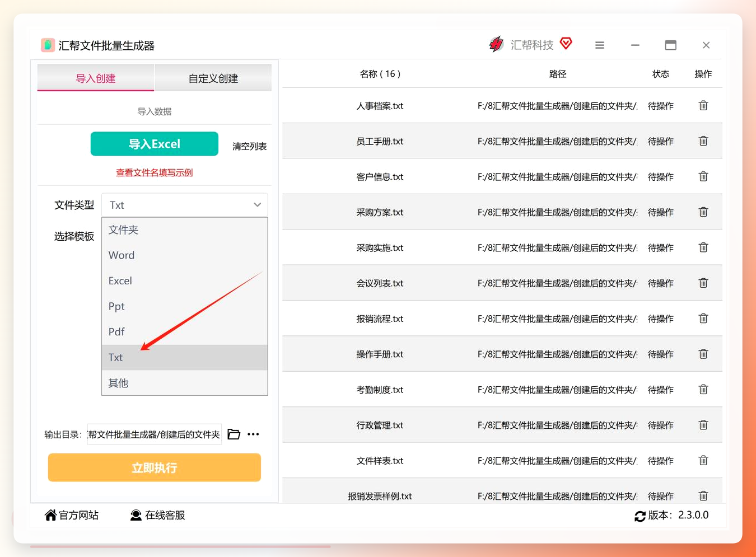Delete the 考勤制度.txt row

point(703,390)
